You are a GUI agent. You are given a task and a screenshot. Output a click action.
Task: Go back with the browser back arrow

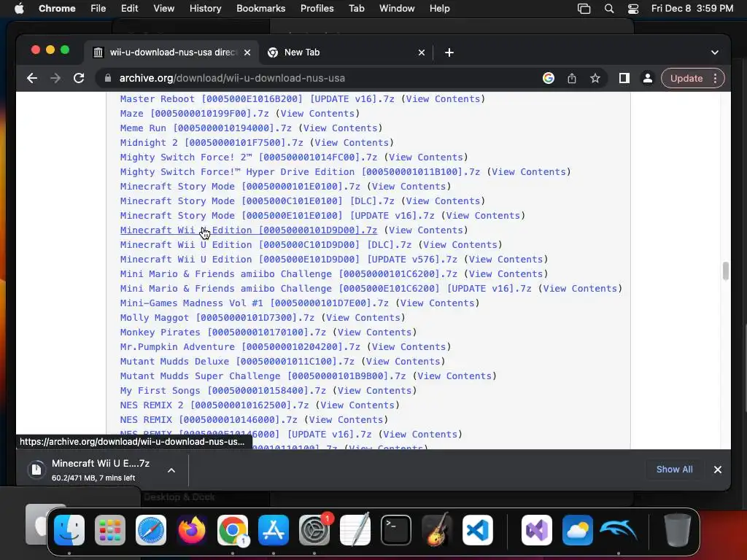click(32, 78)
